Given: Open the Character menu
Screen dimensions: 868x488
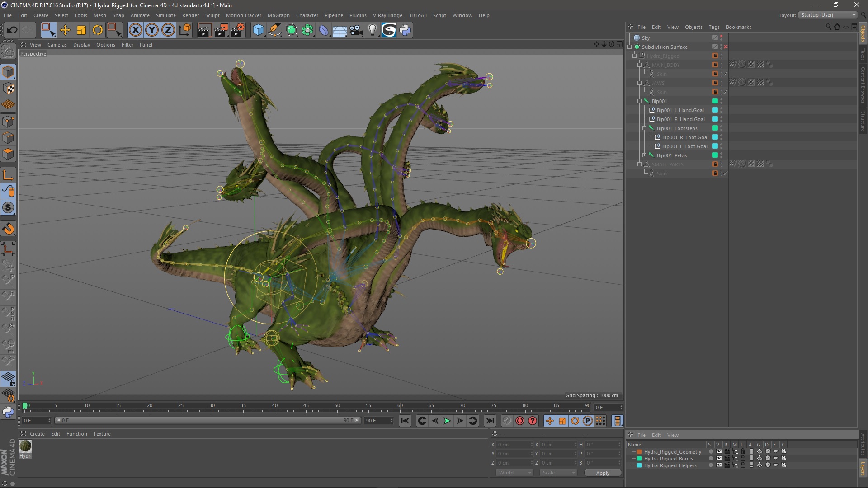Looking at the screenshot, I should pyautogui.click(x=307, y=15).
